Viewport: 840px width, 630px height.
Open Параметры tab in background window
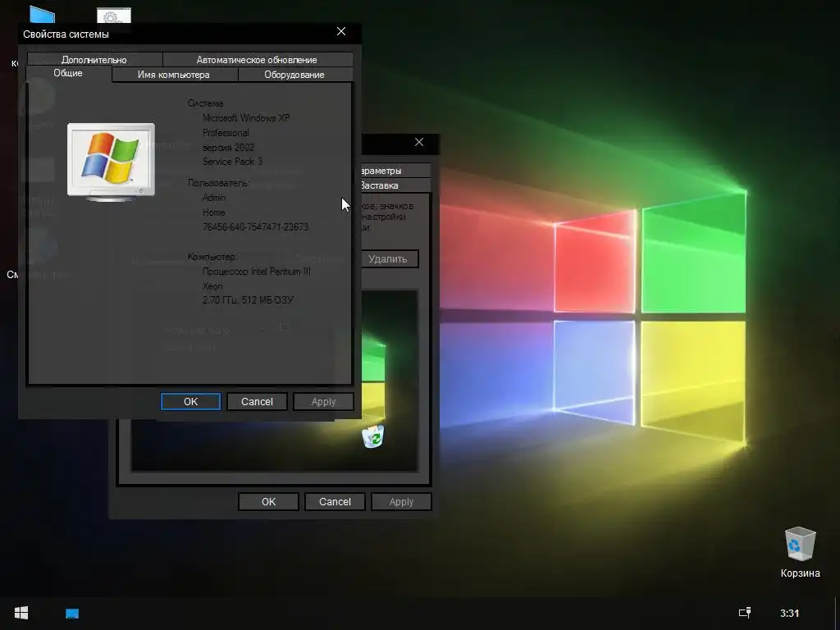[396, 171]
